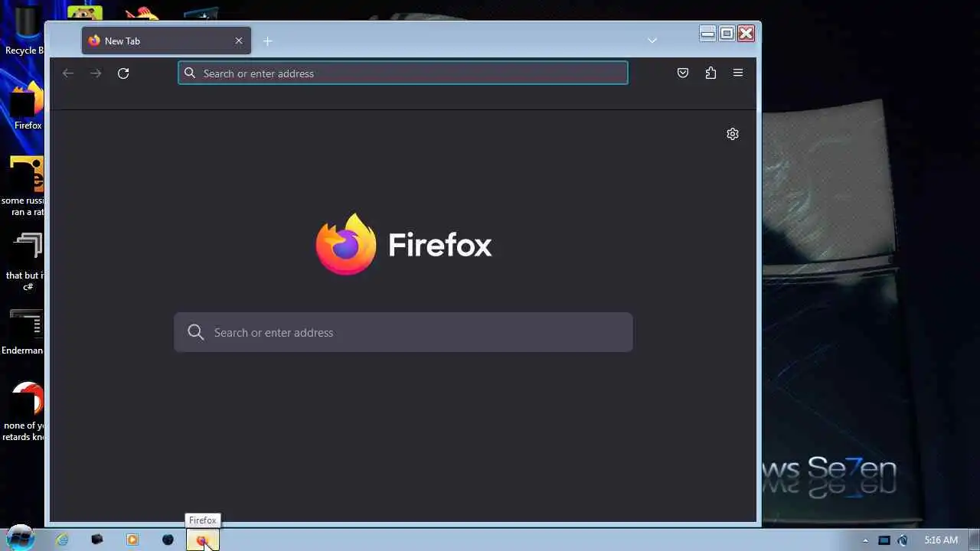Maximize the Firefox window

pos(727,33)
